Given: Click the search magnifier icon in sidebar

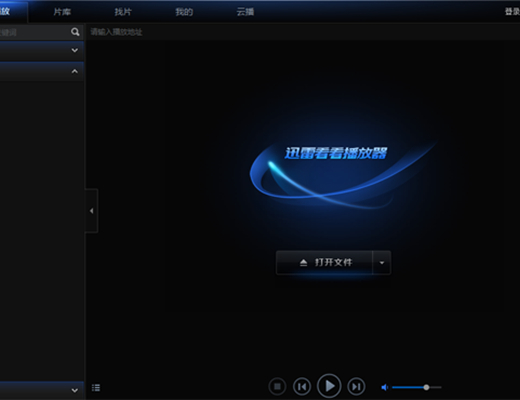Looking at the screenshot, I should [75, 32].
